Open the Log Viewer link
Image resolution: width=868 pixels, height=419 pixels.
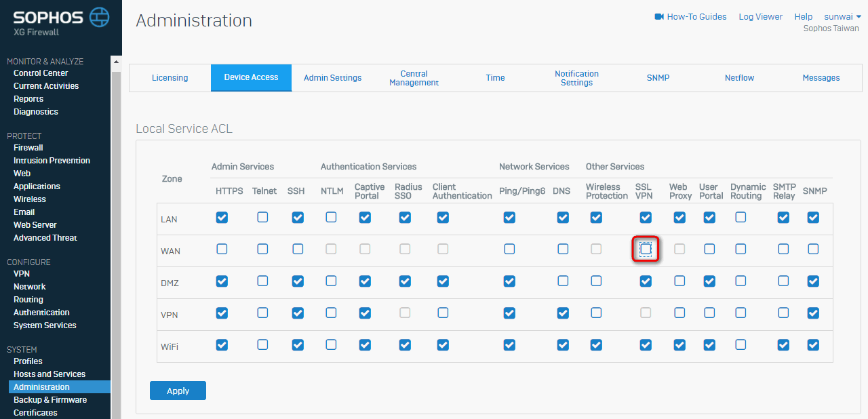click(x=760, y=17)
